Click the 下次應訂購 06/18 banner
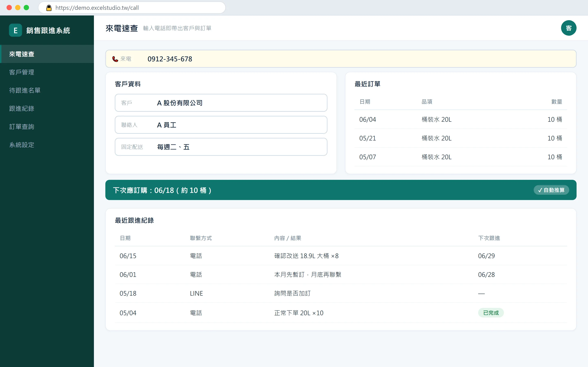The height and width of the screenshot is (367, 588). click(x=341, y=190)
